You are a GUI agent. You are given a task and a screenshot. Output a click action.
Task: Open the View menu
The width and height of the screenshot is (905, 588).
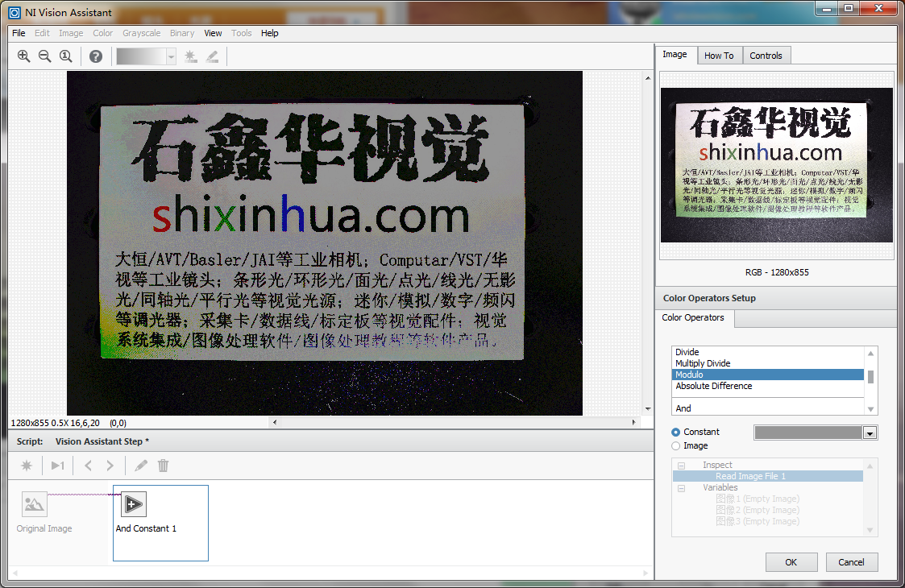click(213, 33)
